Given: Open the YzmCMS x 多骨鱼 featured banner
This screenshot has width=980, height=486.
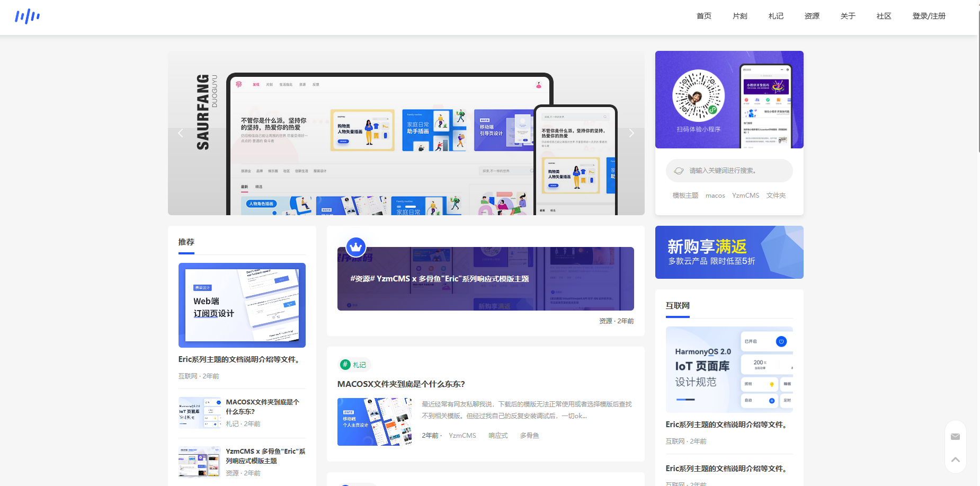Looking at the screenshot, I should coord(486,279).
